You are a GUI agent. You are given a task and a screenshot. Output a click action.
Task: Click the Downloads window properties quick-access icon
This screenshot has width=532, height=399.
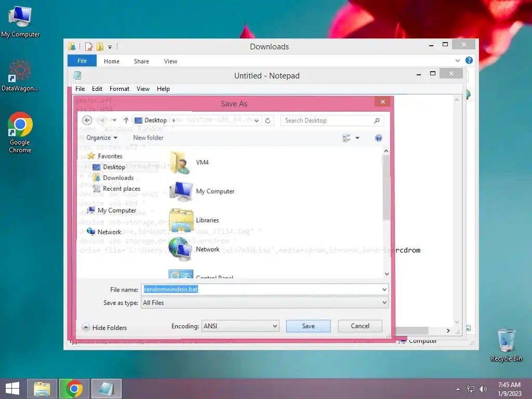(88, 46)
